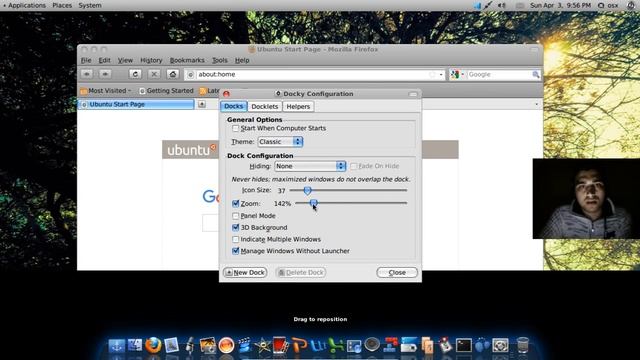Screen dimensions: 640x360
Task: Click Icon Size slider handle
Action: (x=307, y=190)
